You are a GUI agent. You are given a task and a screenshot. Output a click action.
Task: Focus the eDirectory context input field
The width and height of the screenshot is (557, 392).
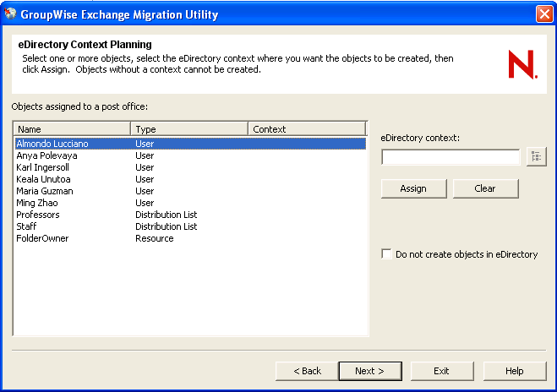(451, 157)
